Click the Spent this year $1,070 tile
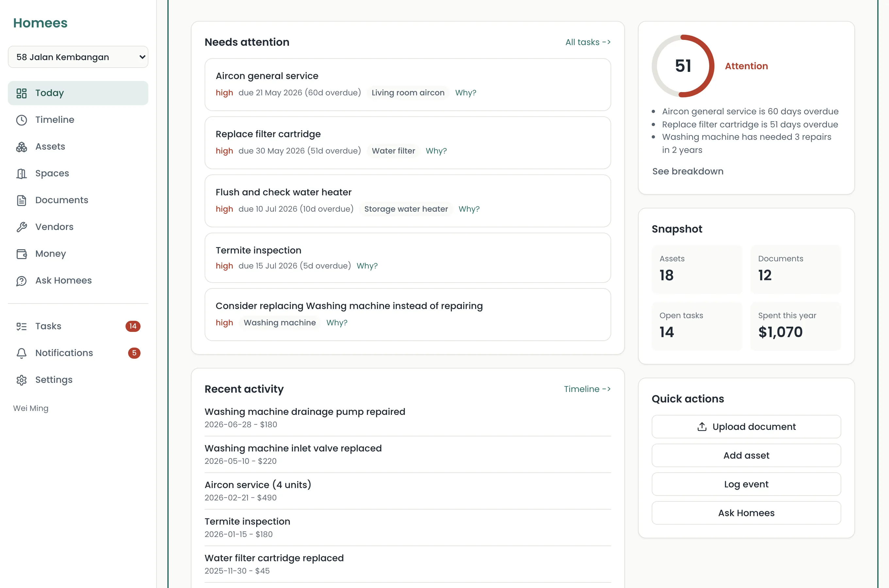Viewport: 889px width, 588px height. click(796, 326)
